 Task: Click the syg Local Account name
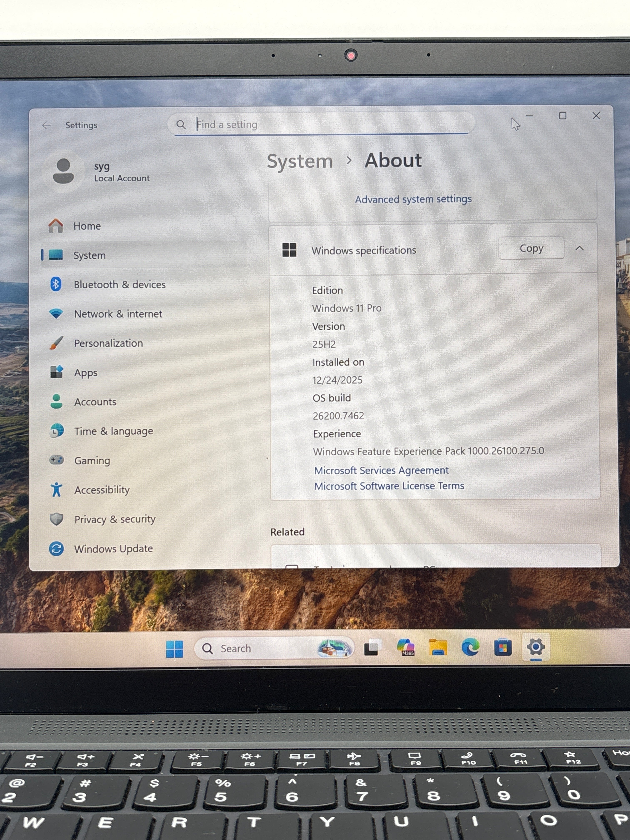[121, 172]
